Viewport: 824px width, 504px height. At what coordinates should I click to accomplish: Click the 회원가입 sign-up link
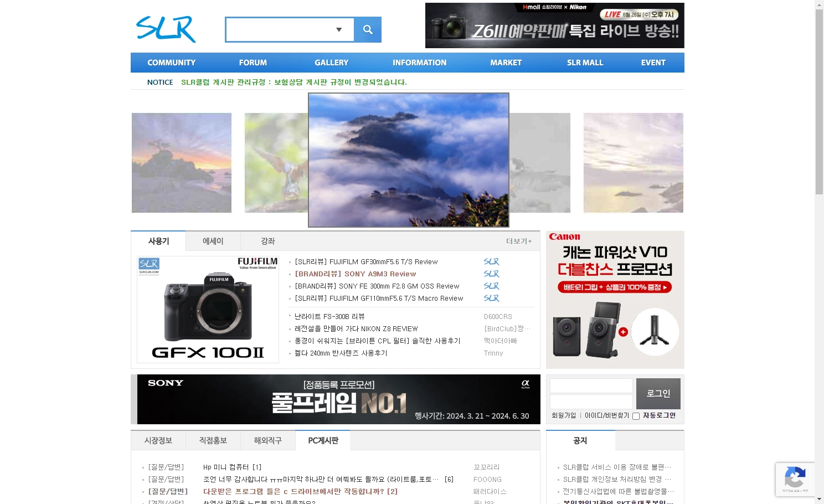coord(564,415)
